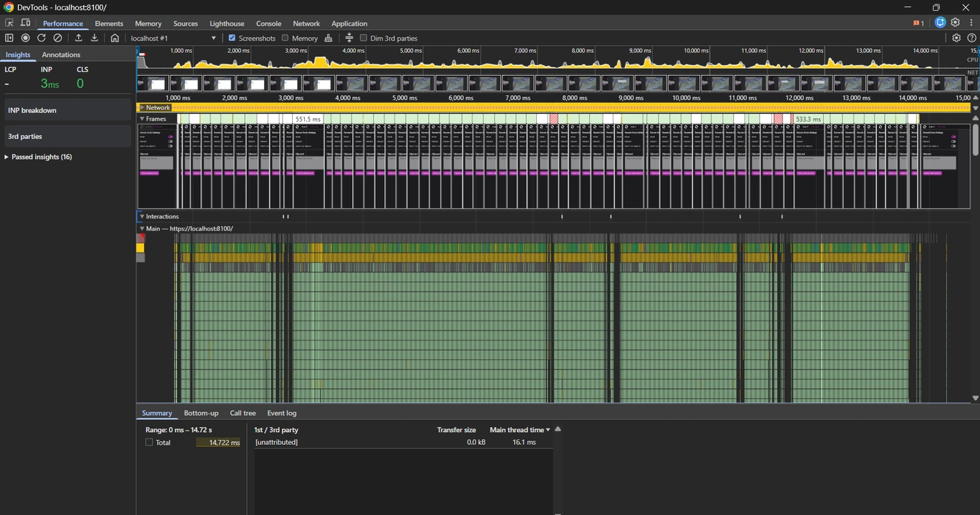
Task: Open the shortcuts help question mark icon
Action: coord(971,38)
